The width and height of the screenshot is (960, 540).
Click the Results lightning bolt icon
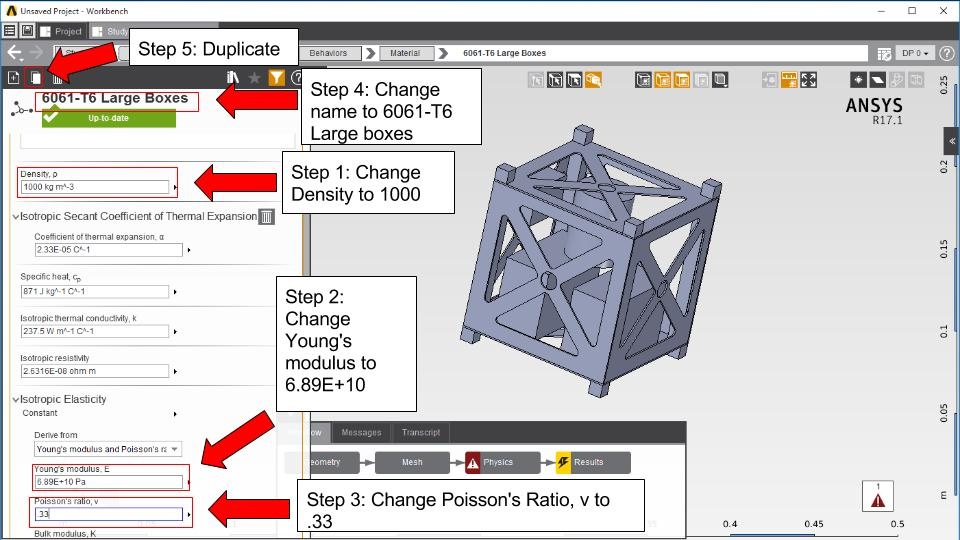pos(563,463)
